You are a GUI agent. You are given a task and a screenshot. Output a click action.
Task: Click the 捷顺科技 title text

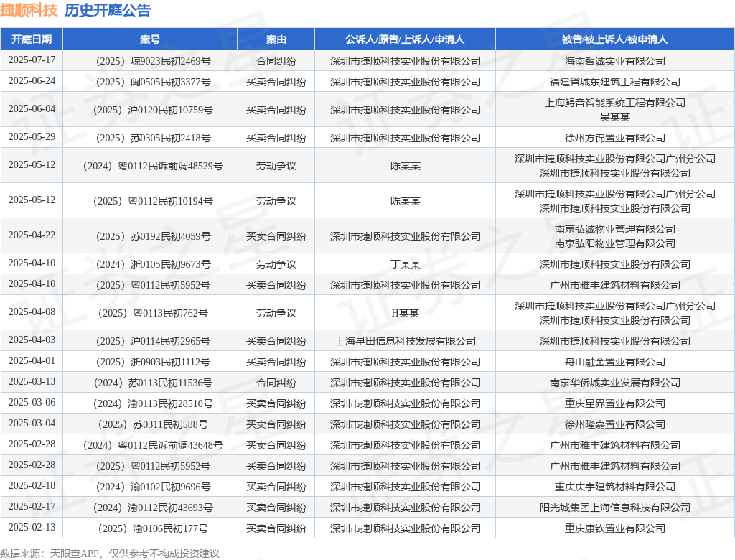(x=29, y=10)
